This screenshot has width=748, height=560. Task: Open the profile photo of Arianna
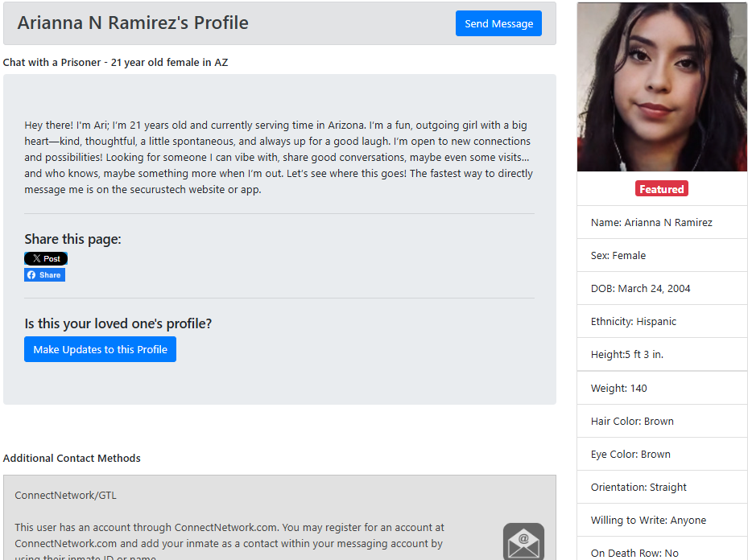pos(662,87)
